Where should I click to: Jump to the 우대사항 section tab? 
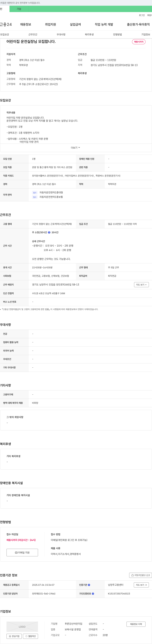61,34
